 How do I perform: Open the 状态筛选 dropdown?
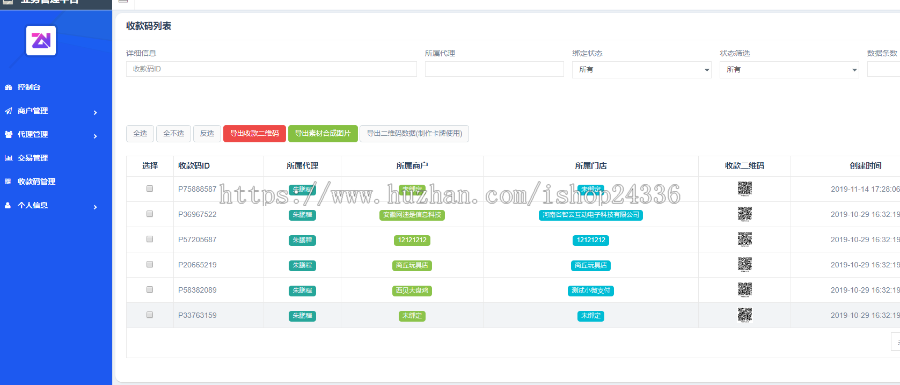pyautogui.click(x=789, y=69)
